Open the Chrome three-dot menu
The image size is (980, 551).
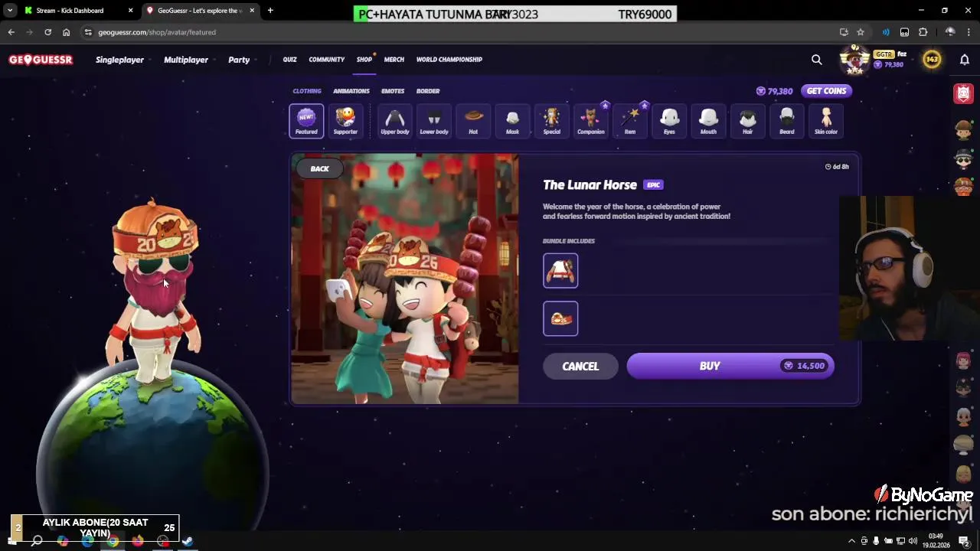[969, 32]
